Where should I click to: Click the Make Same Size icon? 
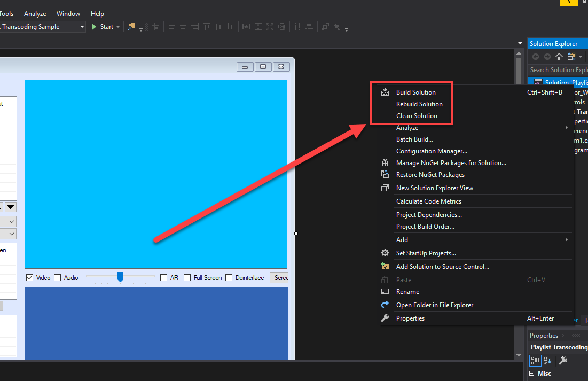[x=270, y=27]
